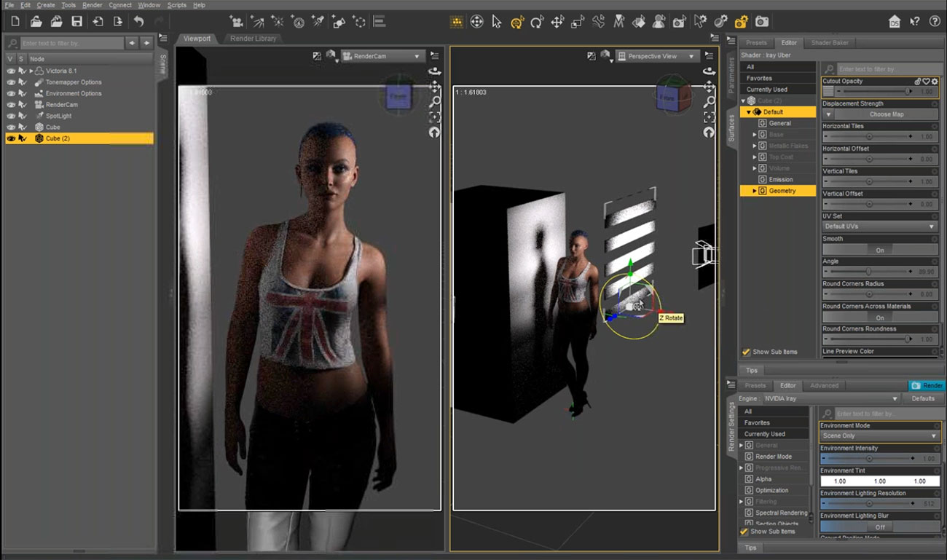Image resolution: width=947 pixels, height=560 pixels.
Task: Click the Render button
Action: pyautogui.click(x=926, y=385)
